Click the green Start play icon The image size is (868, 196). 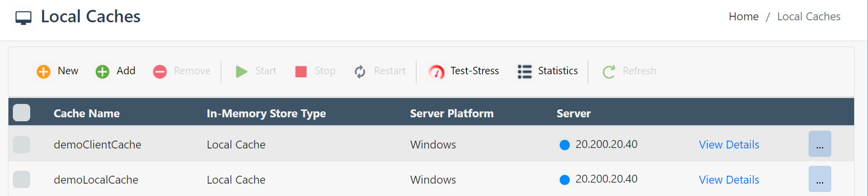[x=241, y=72]
